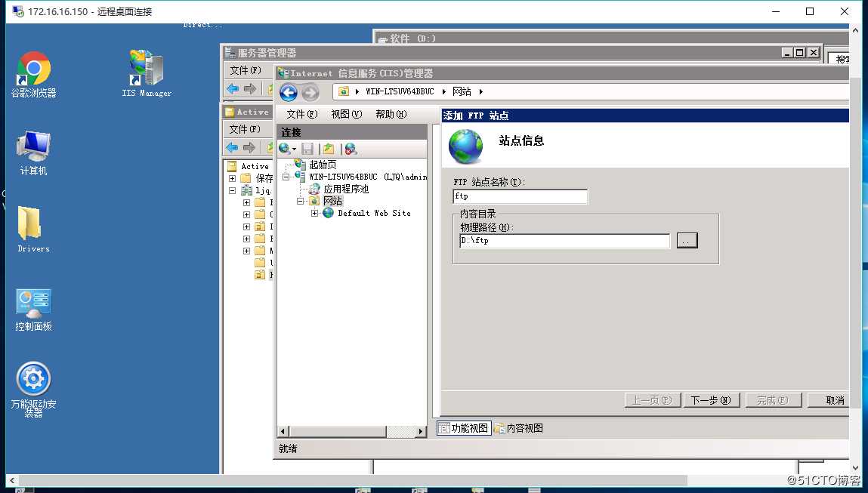This screenshot has height=493, width=868.
Task: Select the 起始页 tree node
Action: pos(323,165)
